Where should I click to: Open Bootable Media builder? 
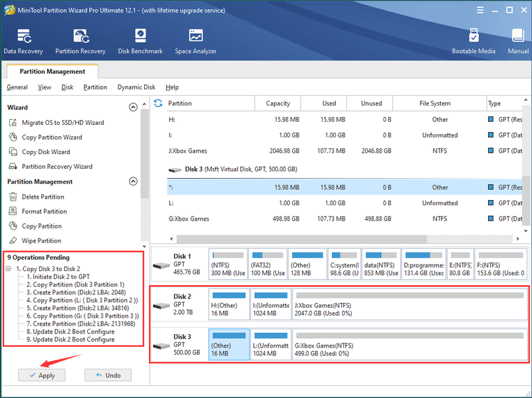click(473, 42)
